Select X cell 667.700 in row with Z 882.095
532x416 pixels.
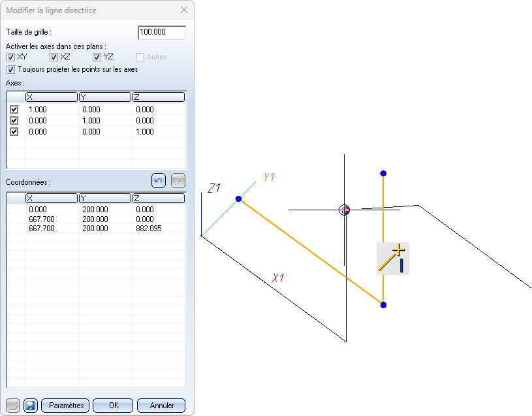52,229
